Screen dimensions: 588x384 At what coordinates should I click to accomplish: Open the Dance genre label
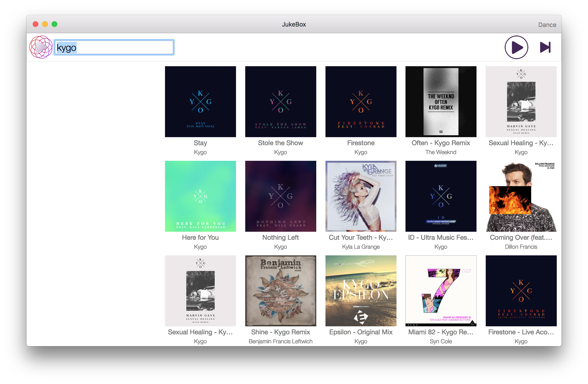(547, 25)
